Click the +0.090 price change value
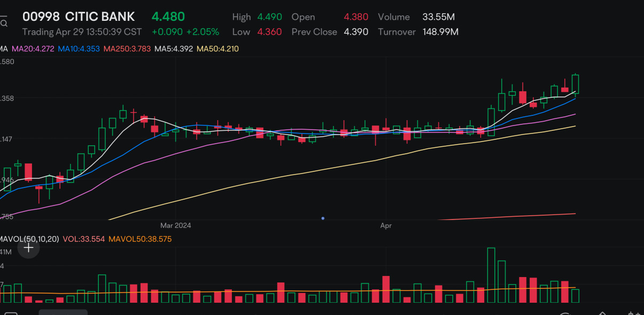644x315 pixels. [x=167, y=32]
